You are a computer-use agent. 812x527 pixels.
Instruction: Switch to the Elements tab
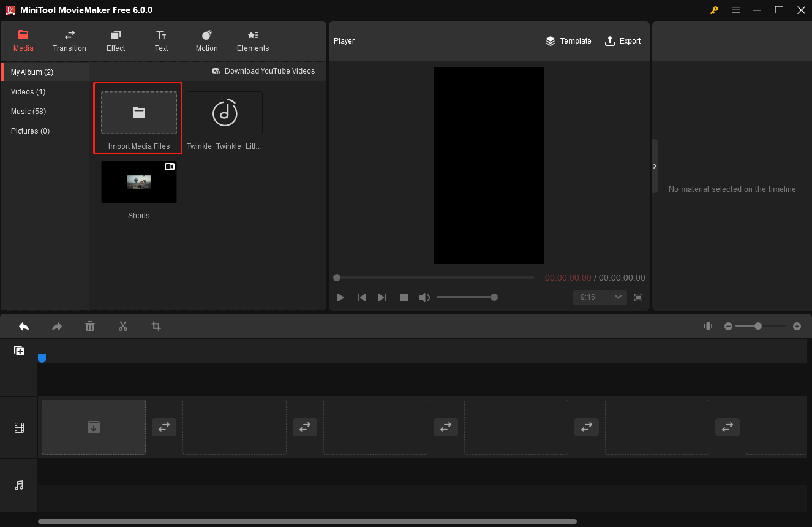(253, 41)
